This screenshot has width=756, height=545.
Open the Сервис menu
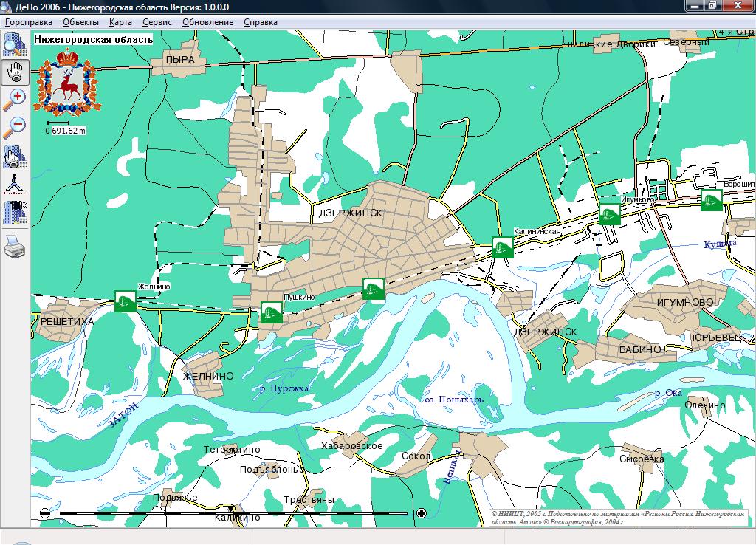pyautogui.click(x=157, y=22)
